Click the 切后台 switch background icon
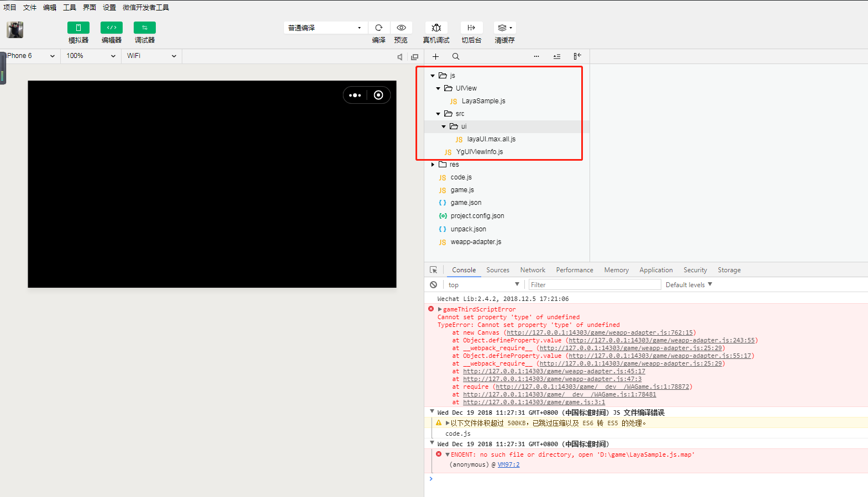 pos(471,28)
